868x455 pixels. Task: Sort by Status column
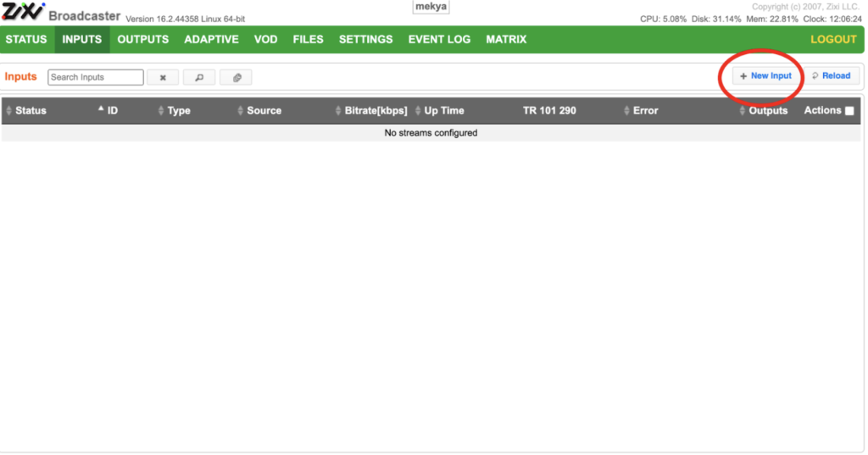31,111
